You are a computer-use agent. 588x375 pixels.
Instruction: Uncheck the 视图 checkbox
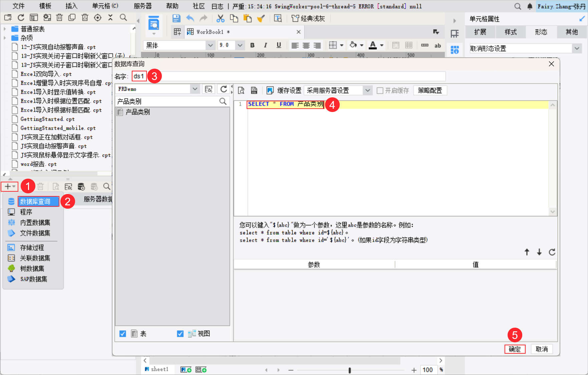[x=180, y=334]
